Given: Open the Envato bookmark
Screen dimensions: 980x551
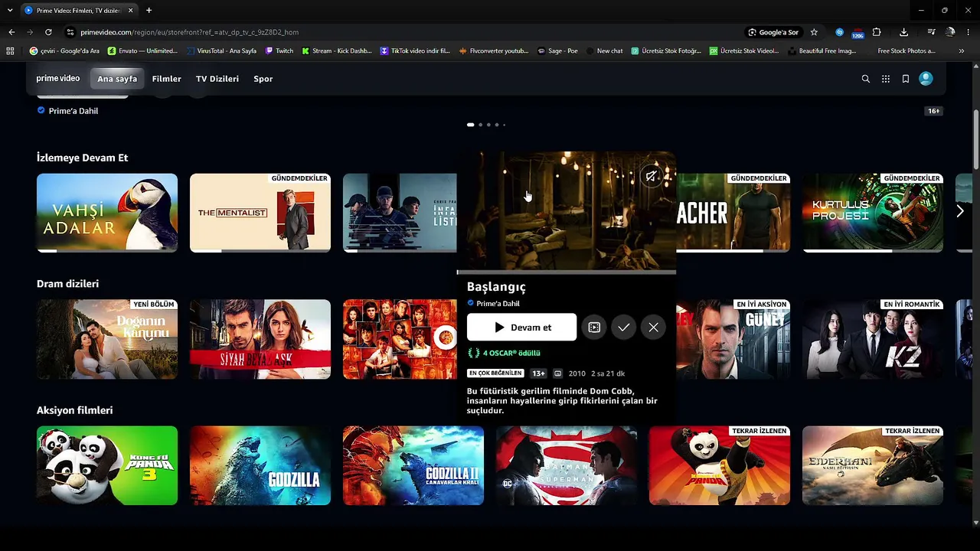Looking at the screenshot, I should 143,51.
